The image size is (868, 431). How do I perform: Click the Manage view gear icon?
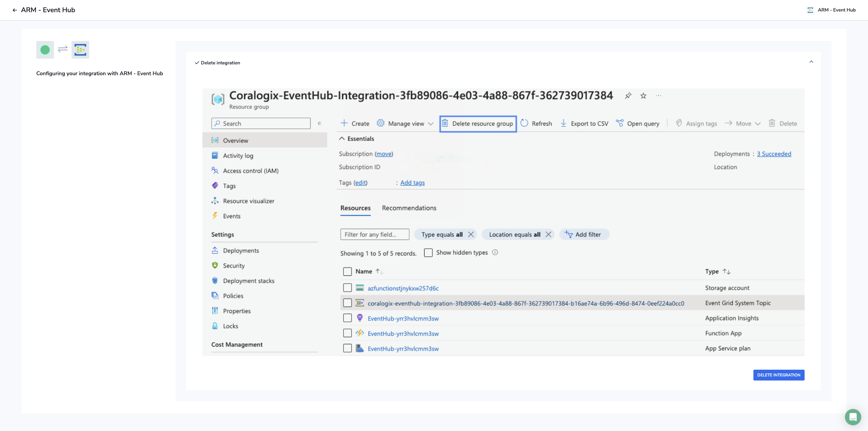[x=380, y=123]
